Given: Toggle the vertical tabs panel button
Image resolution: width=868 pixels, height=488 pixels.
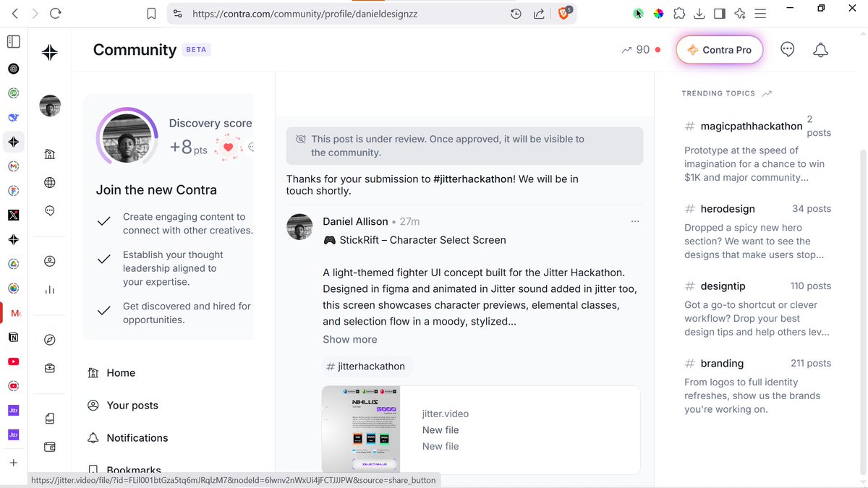Looking at the screenshot, I should pyautogui.click(x=14, y=42).
